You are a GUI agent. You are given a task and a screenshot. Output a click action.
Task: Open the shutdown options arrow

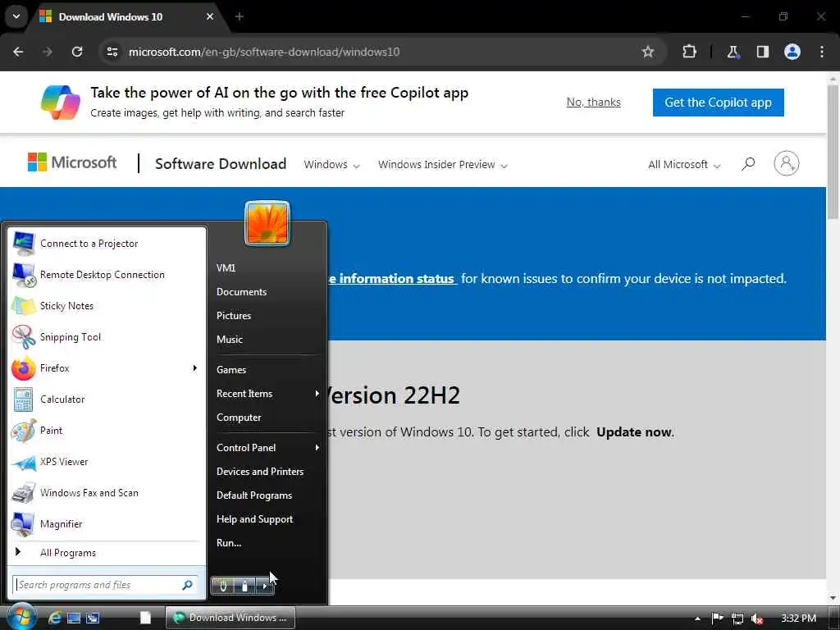[265, 586]
